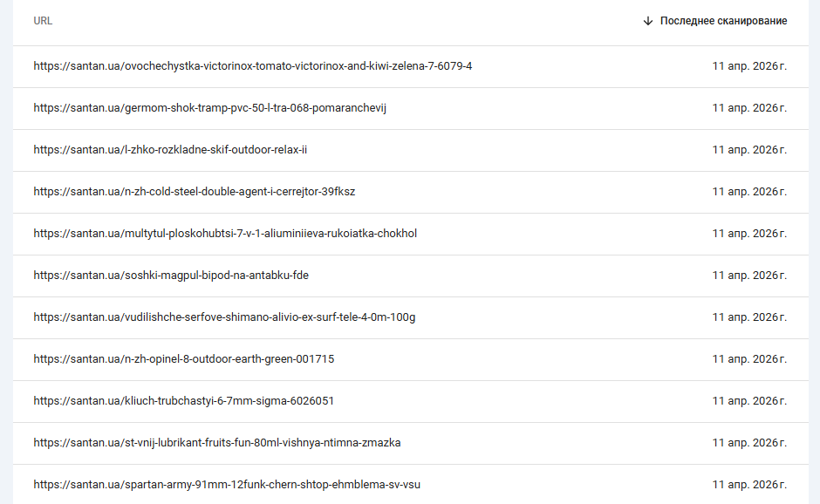Select the l-zhko-rozkladne-skif-outdoor-relax-ii URL
The width and height of the screenshot is (820, 504).
pos(170,150)
